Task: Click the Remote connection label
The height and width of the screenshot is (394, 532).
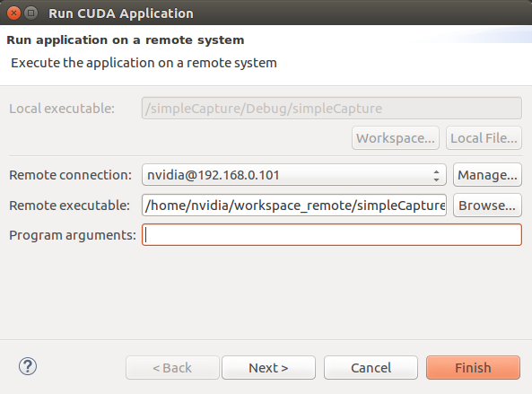Action: 70,175
